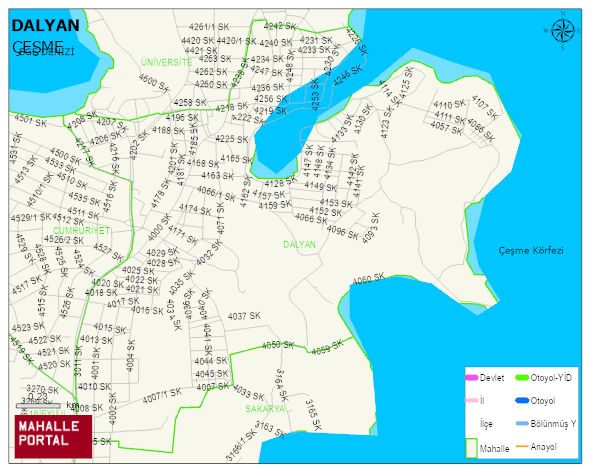Click the distance scale bar
This screenshot has height=472, width=591.
click(38, 406)
